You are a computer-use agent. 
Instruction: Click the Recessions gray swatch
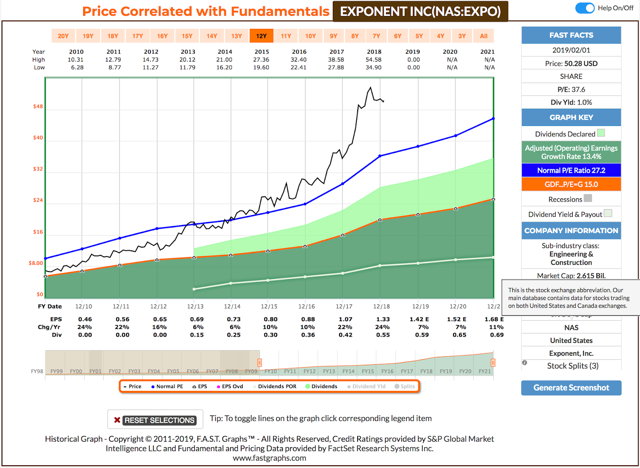tap(587, 198)
